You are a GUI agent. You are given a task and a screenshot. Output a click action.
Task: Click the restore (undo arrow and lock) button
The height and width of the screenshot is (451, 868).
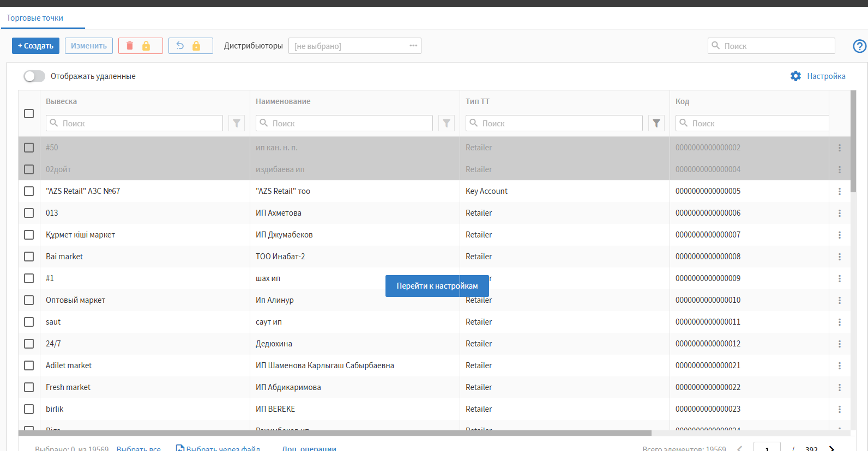click(x=191, y=46)
